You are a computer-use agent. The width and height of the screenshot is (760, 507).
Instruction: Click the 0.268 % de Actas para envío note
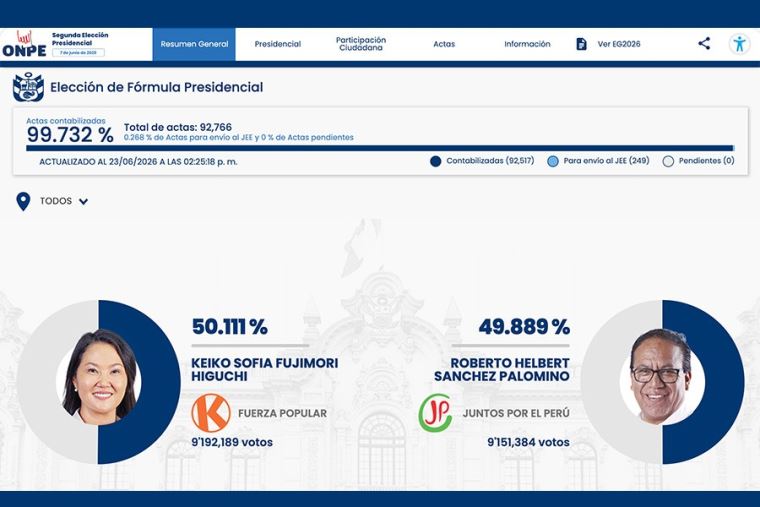coord(238,138)
